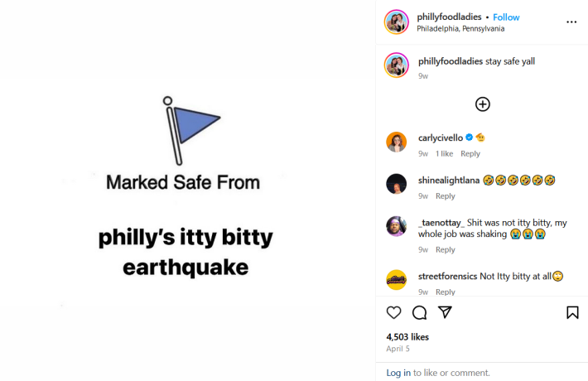588x381 pixels.
Task: Click carlycivello's profile avatar
Action: click(x=397, y=142)
